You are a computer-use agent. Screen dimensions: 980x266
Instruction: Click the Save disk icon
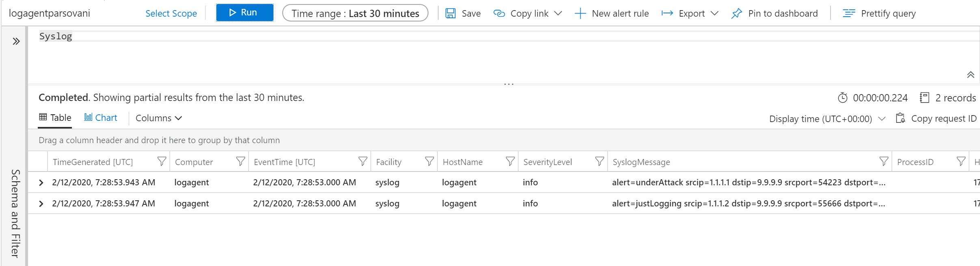[450, 13]
